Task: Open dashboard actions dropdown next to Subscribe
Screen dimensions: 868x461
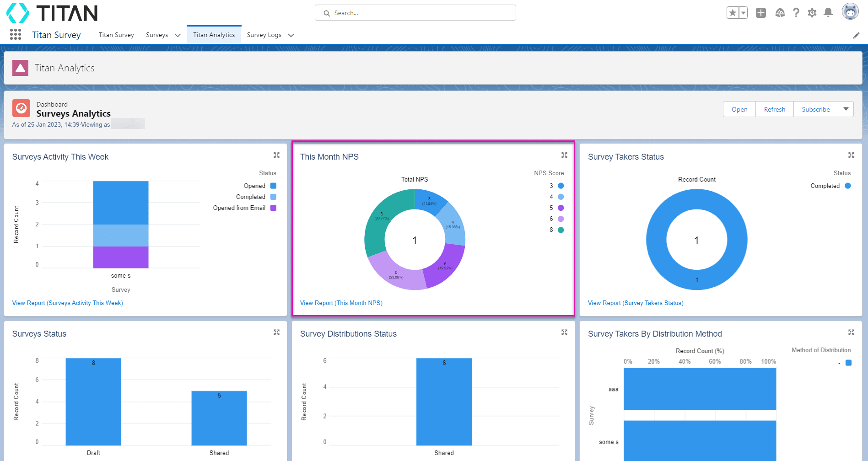Action: point(846,109)
